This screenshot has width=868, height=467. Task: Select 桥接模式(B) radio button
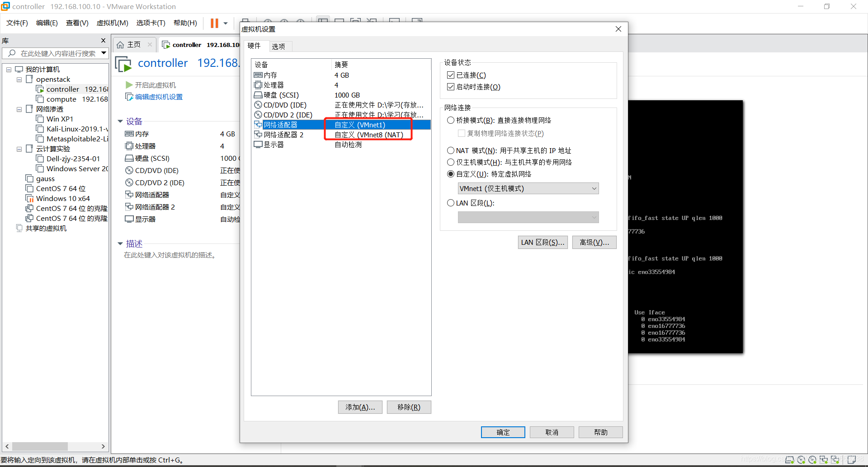click(x=450, y=120)
